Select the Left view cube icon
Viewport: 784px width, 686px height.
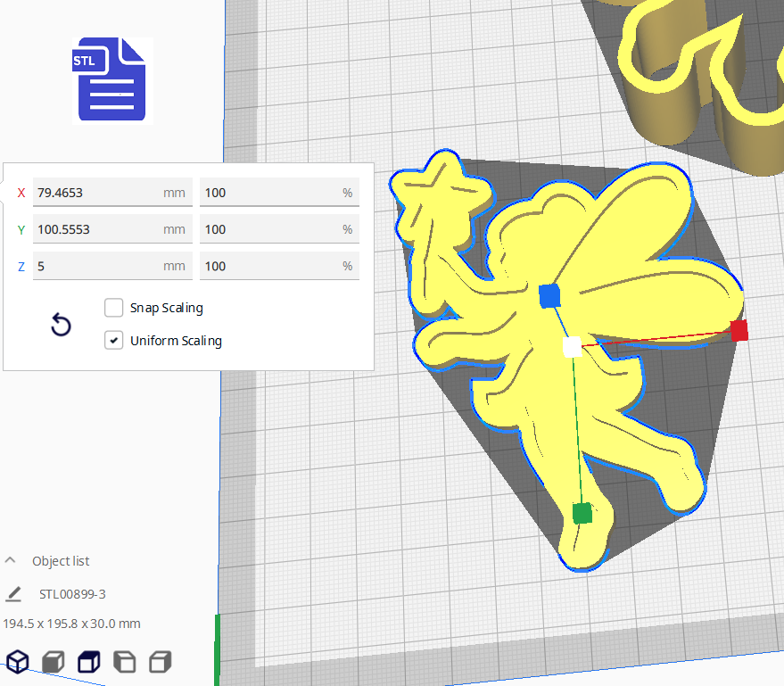point(125,661)
